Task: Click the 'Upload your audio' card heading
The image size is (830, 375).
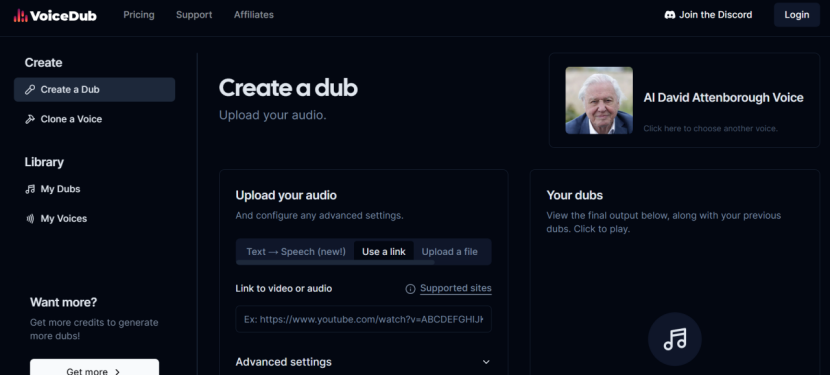Action: (286, 195)
